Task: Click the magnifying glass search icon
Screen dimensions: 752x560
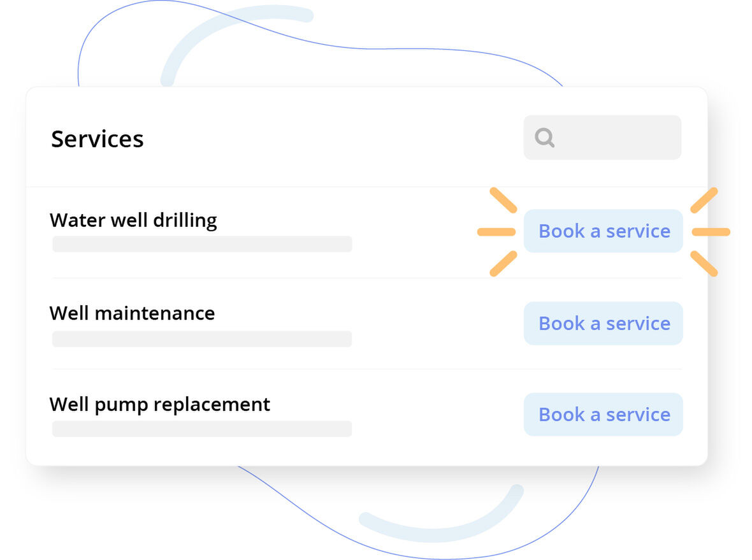Action: pyautogui.click(x=544, y=138)
